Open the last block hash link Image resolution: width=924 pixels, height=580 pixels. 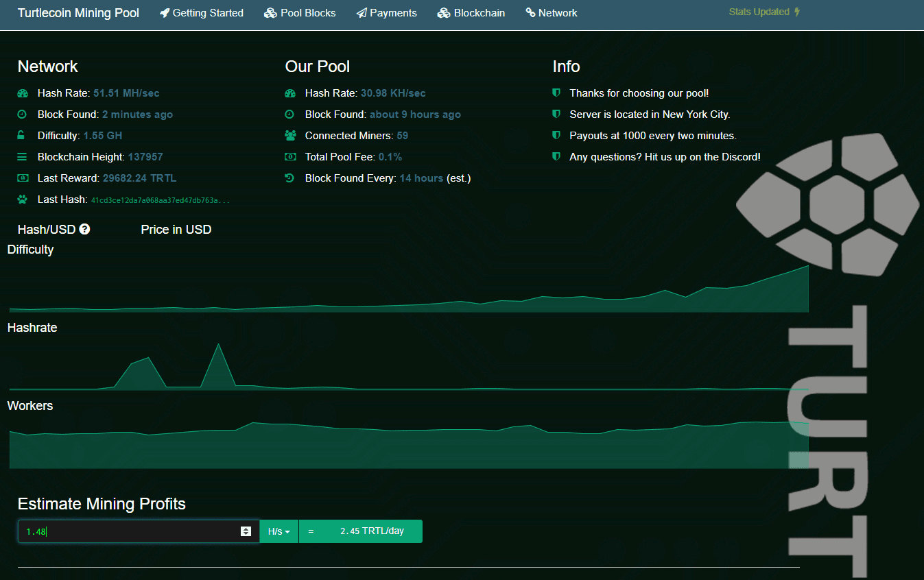pos(160,200)
